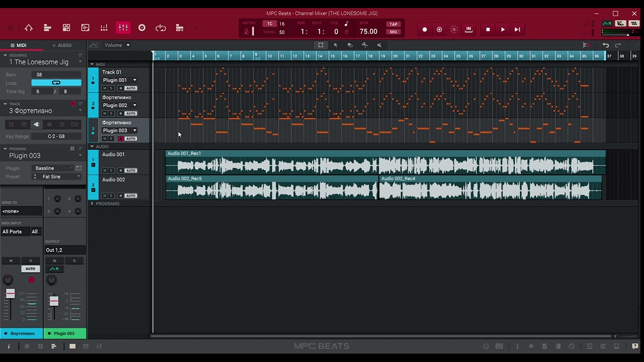
Task: Click the red record arm button in mixer strip
Action: (32, 280)
